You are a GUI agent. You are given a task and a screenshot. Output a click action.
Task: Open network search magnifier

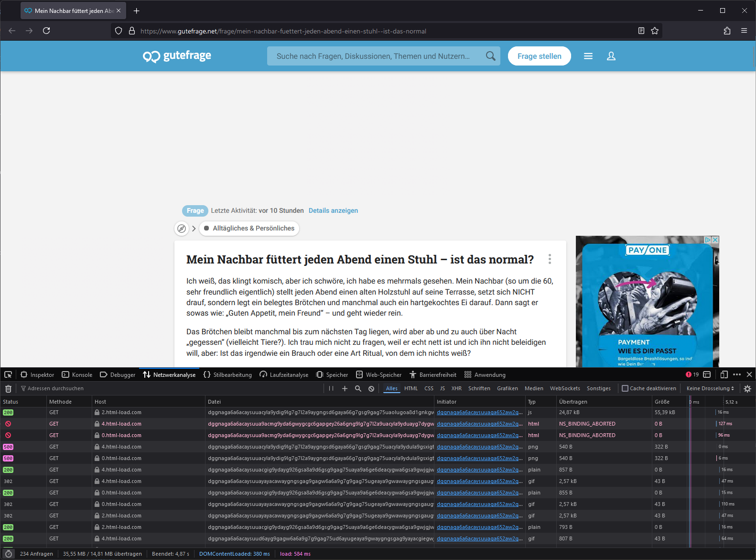tap(358, 388)
